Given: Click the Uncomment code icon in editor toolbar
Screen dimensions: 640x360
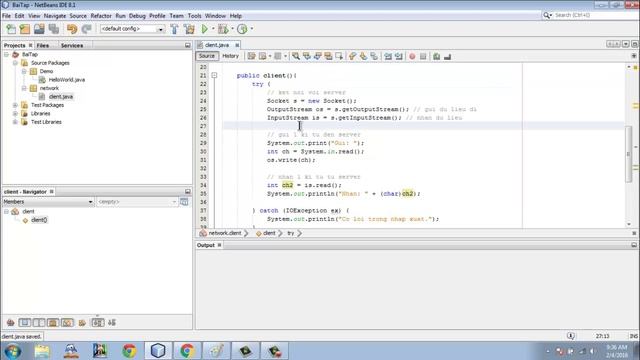Looking at the screenshot, I should 448,56.
